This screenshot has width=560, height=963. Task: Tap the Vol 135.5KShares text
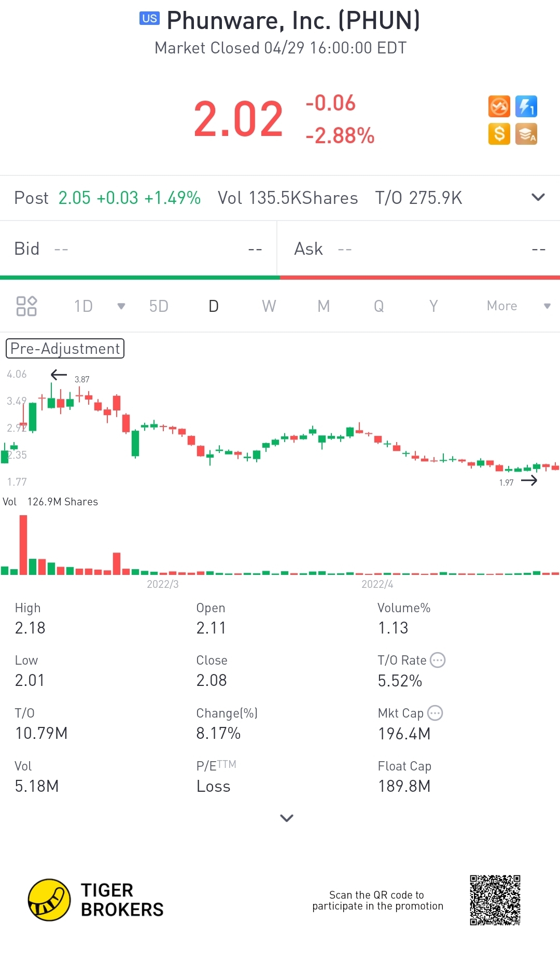click(288, 198)
